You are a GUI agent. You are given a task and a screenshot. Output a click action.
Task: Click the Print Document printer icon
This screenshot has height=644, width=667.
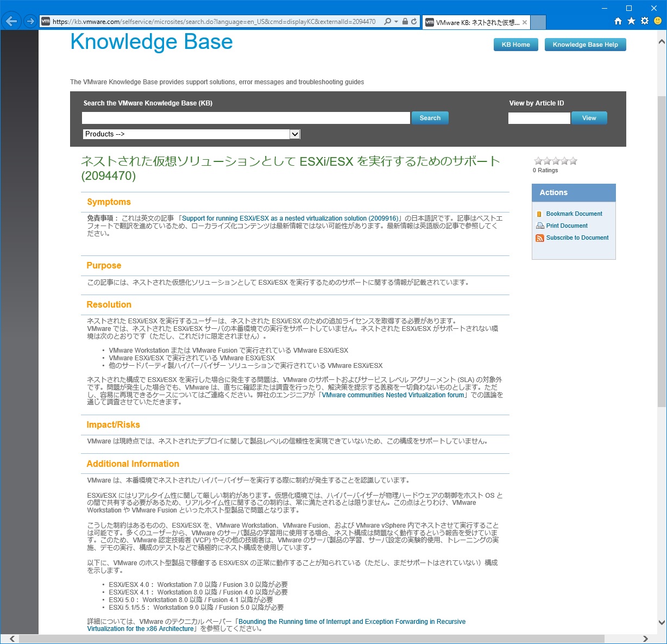(540, 226)
